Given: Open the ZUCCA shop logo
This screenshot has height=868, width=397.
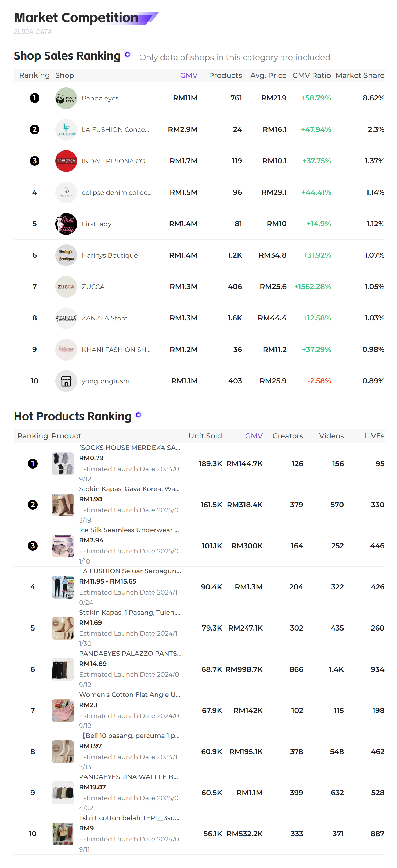Looking at the screenshot, I should pyautogui.click(x=66, y=287).
